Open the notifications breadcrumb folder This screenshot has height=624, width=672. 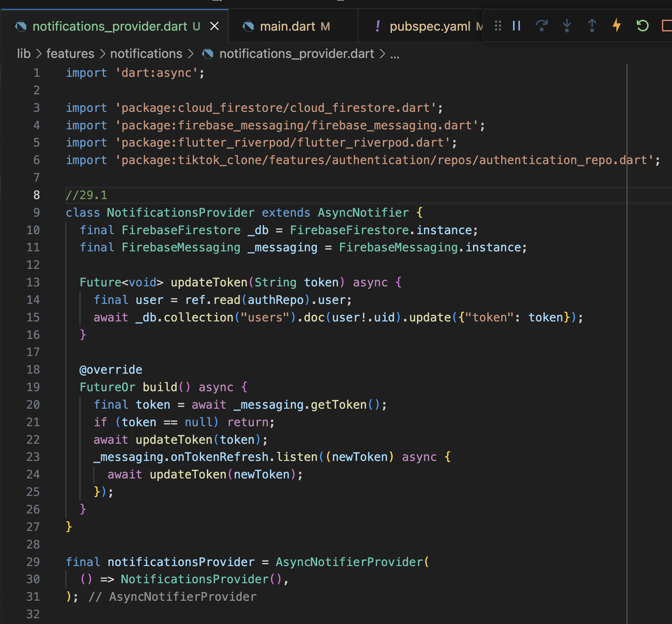[x=146, y=54]
